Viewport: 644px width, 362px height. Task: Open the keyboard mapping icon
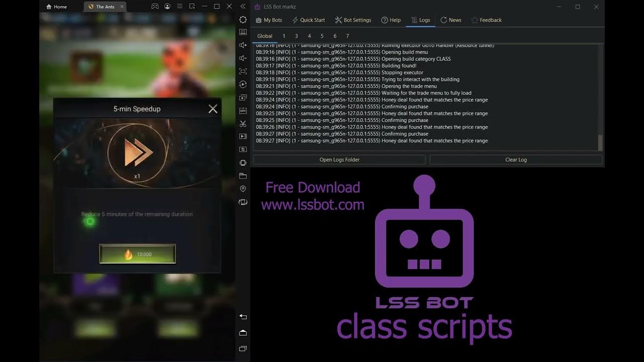coord(243,32)
